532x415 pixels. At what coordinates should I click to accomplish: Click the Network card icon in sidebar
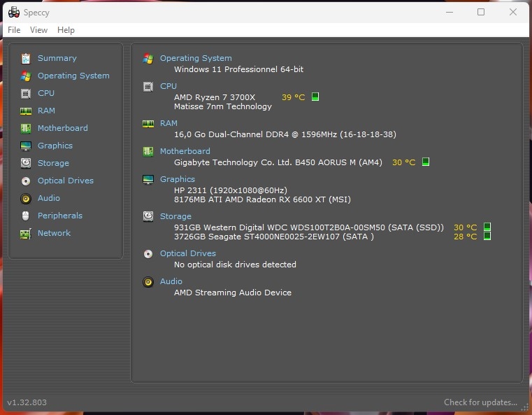(26, 234)
